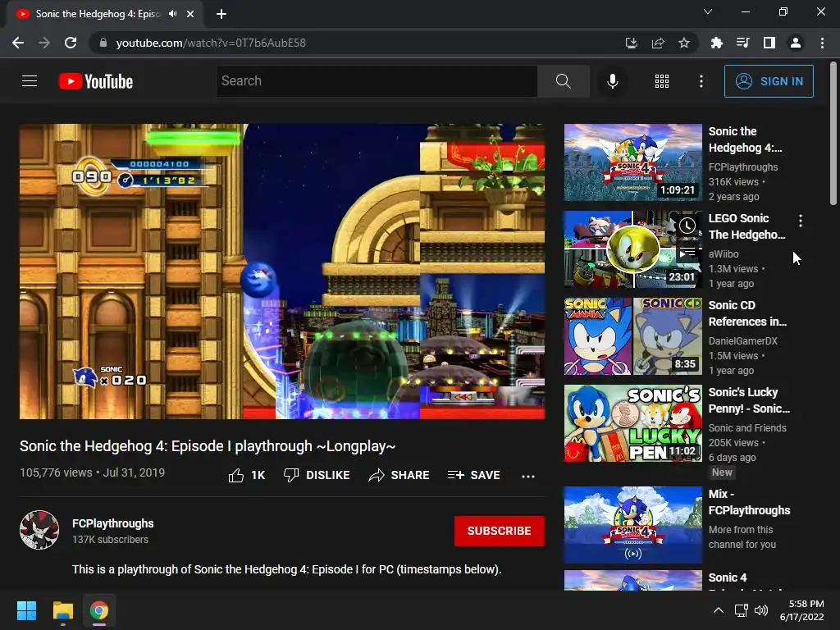Image resolution: width=840 pixels, height=630 pixels.
Task: Reload the YouTube page
Action: click(71, 43)
